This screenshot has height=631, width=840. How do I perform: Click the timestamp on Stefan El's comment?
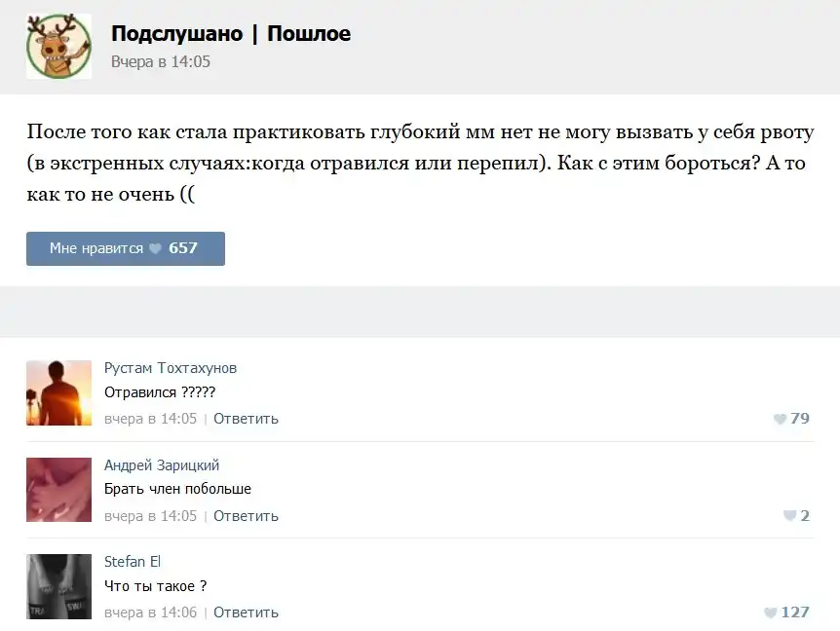tap(150, 612)
